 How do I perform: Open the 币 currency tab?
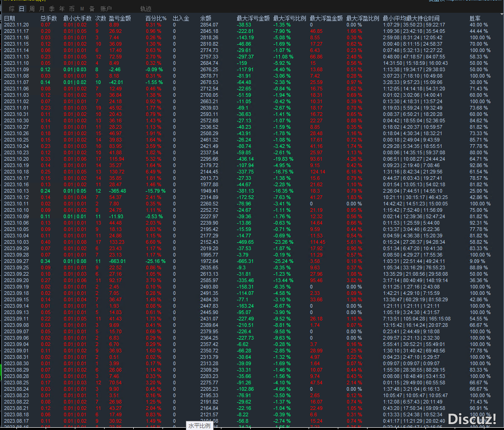click(72, 9)
